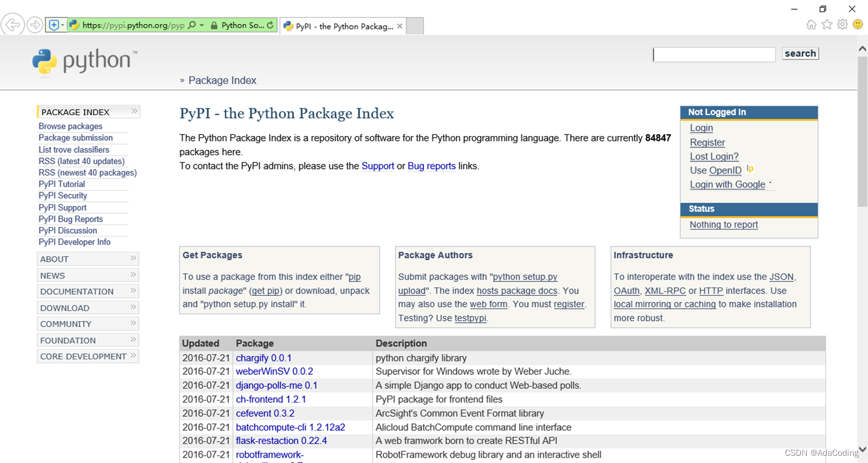Click the magnifier search icon in address bar
Image resolution: width=868 pixels, height=463 pixels.
pos(192,25)
